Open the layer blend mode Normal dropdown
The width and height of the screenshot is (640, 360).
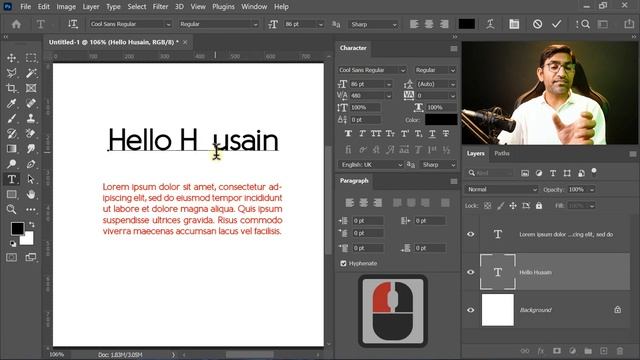pos(502,189)
